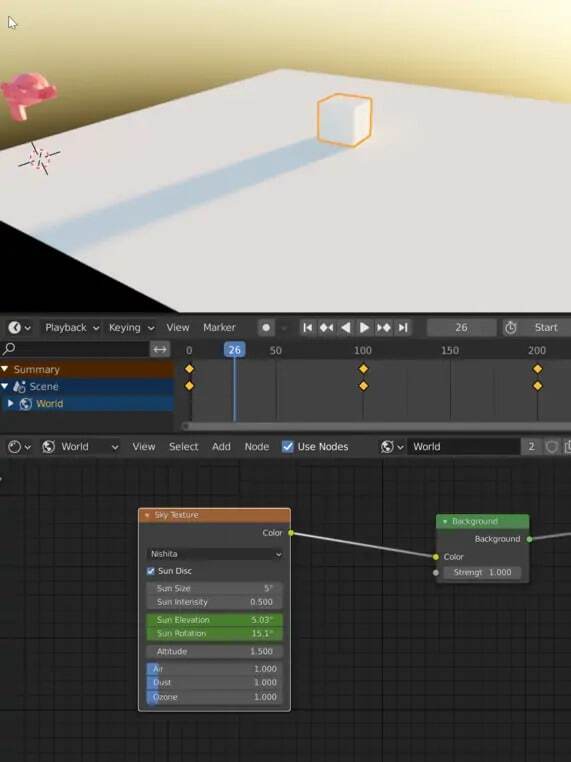Collapse the Background node

pos(444,521)
